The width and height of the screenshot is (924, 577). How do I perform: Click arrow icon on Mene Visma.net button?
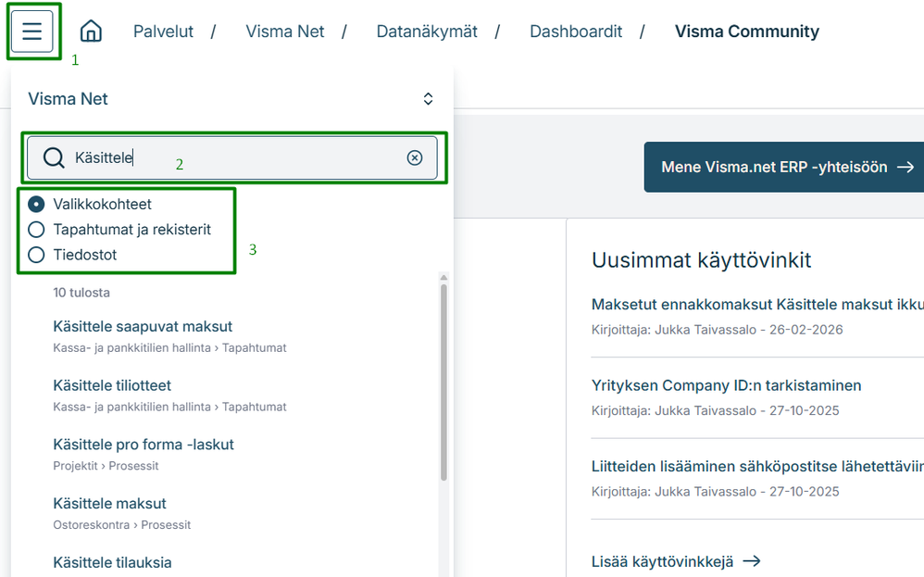pos(905,167)
